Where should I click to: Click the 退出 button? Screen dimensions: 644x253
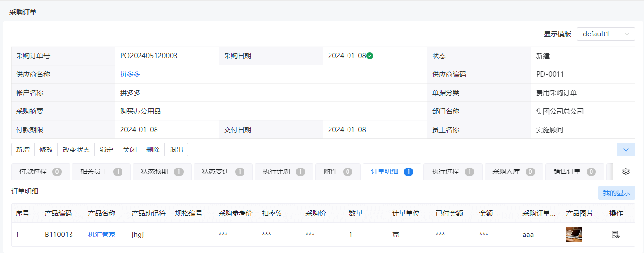pos(176,150)
